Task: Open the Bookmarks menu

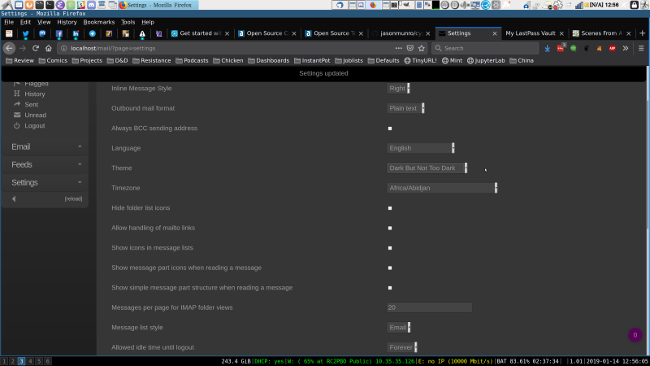Action: pyautogui.click(x=99, y=22)
